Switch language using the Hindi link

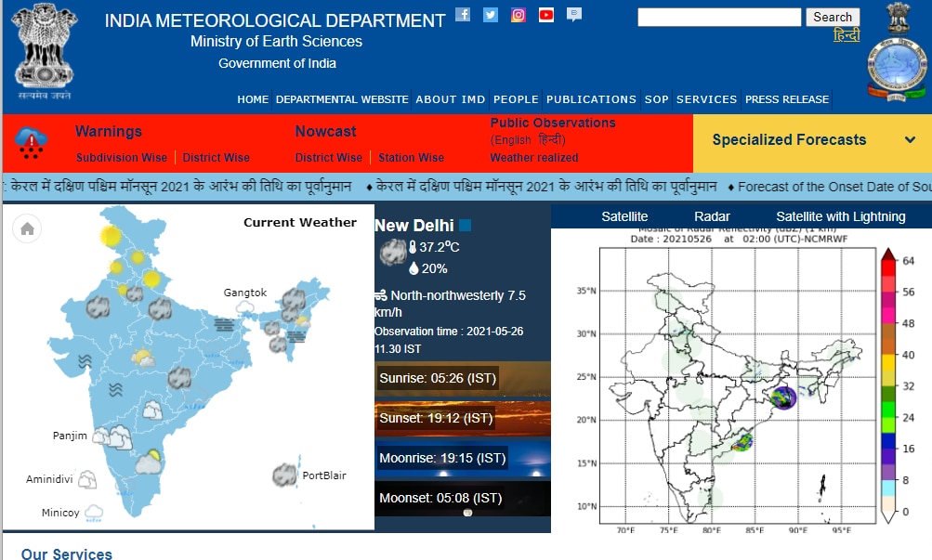tap(846, 36)
